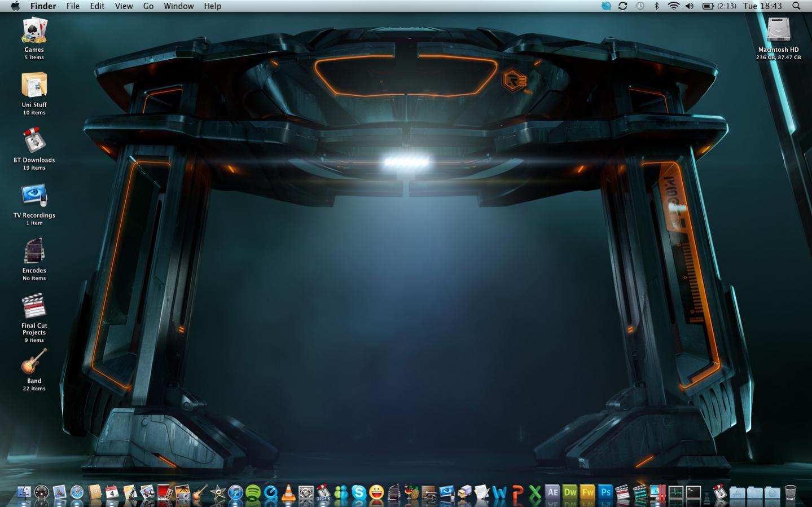812x507 pixels.
Task: Open Transmission downloads icon in dock
Action: click(323, 492)
